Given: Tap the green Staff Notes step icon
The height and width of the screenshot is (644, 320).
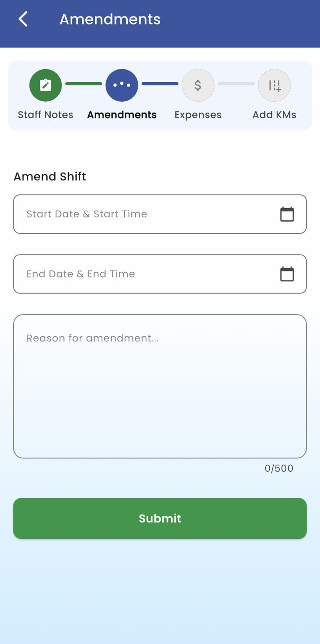Looking at the screenshot, I should pyautogui.click(x=45, y=85).
